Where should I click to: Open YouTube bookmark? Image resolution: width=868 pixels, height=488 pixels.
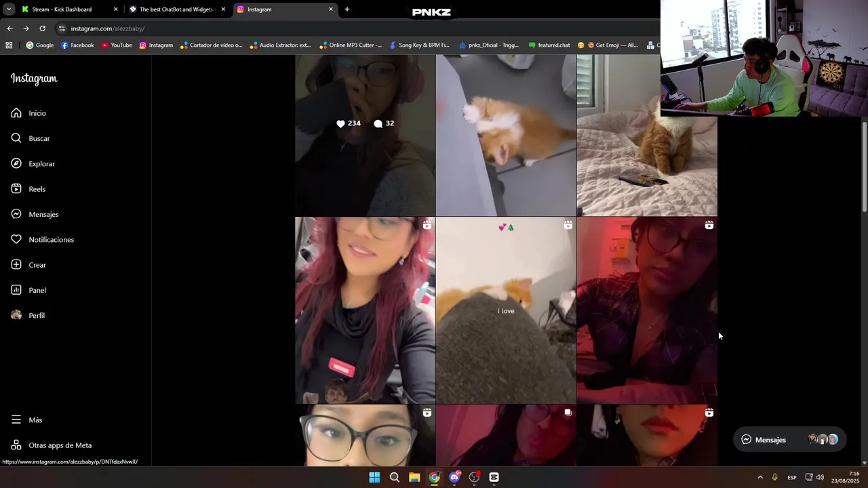117,45
